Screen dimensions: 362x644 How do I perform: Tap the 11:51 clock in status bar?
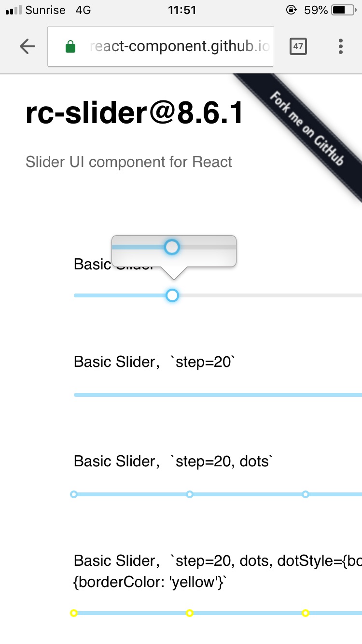point(182,10)
